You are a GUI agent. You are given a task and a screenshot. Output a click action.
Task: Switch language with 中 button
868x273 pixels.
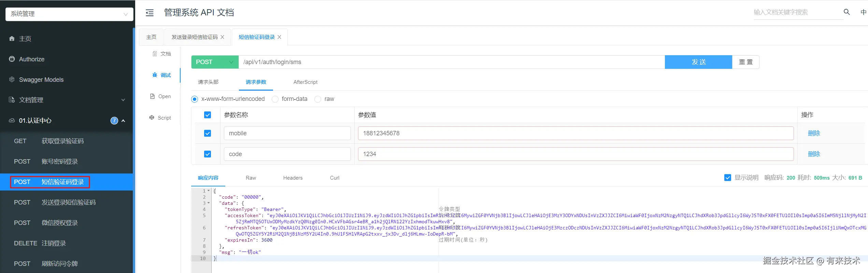pos(863,12)
